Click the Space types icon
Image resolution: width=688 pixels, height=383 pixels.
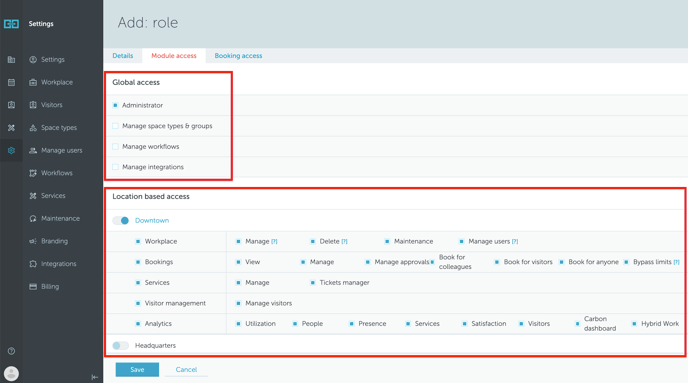tap(33, 128)
